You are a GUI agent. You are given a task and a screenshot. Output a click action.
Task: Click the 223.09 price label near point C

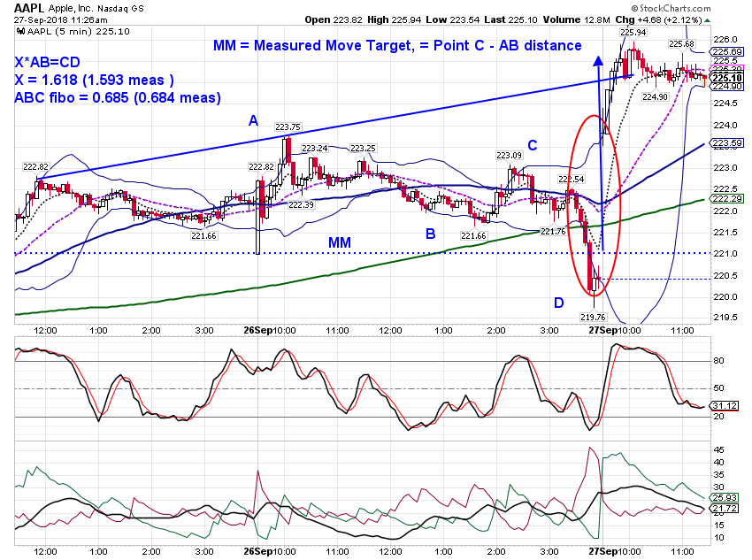[x=509, y=156]
